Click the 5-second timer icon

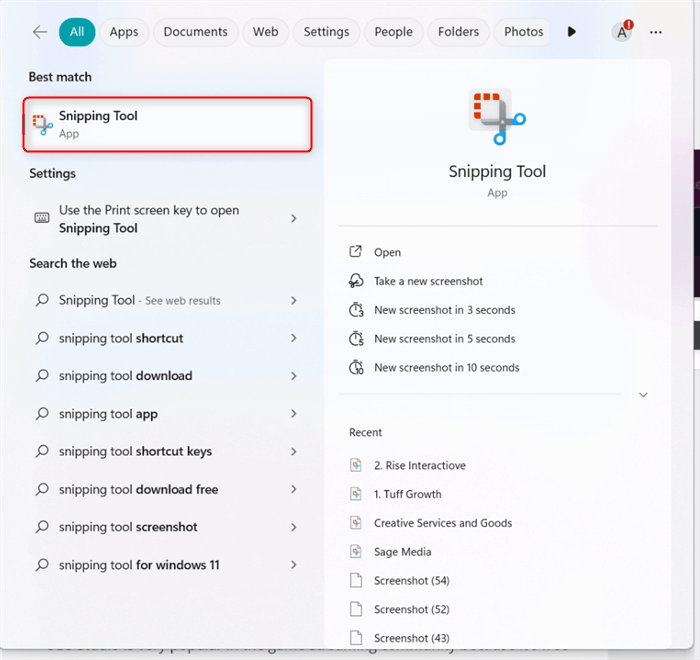point(356,338)
